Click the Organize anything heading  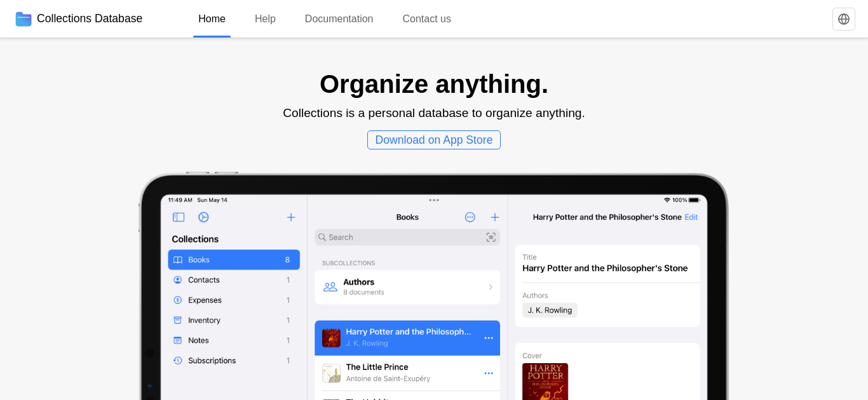coord(434,84)
